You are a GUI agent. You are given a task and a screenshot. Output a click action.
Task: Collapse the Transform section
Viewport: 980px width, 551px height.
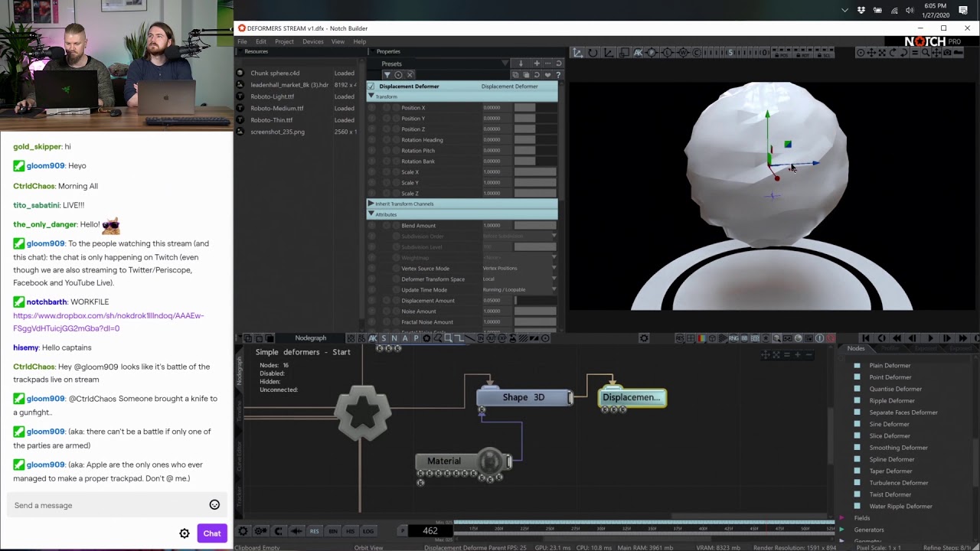click(371, 96)
